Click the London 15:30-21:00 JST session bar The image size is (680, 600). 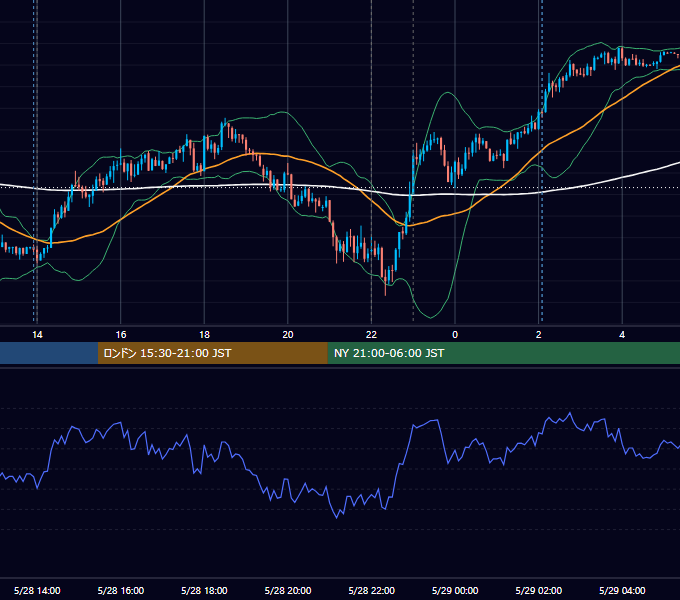click(212, 353)
